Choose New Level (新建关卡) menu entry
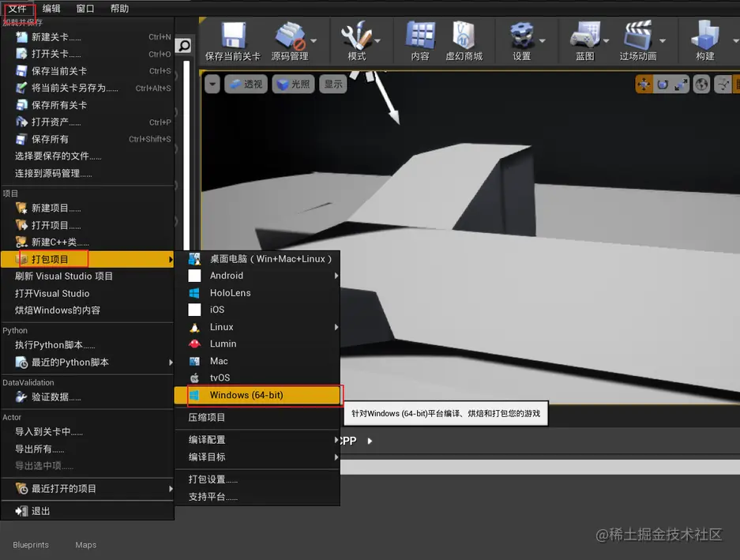 [88, 37]
